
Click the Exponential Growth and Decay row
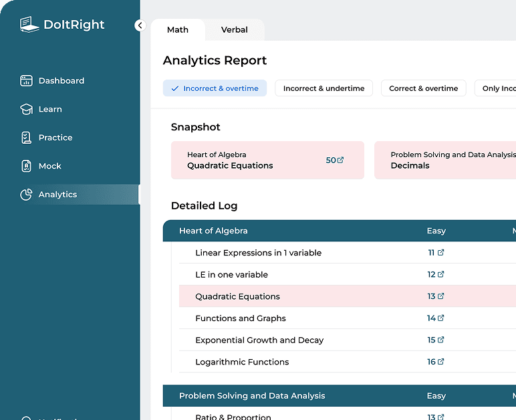(x=259, y=340)
